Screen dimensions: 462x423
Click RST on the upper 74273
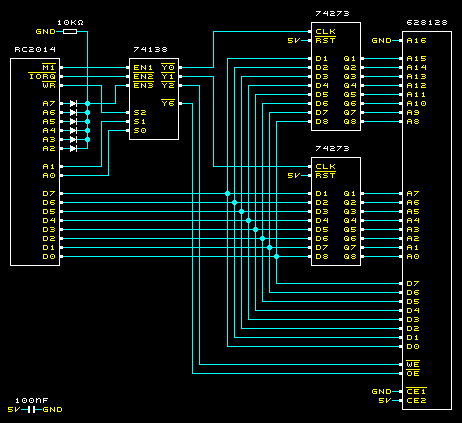[x=326, y=40]
